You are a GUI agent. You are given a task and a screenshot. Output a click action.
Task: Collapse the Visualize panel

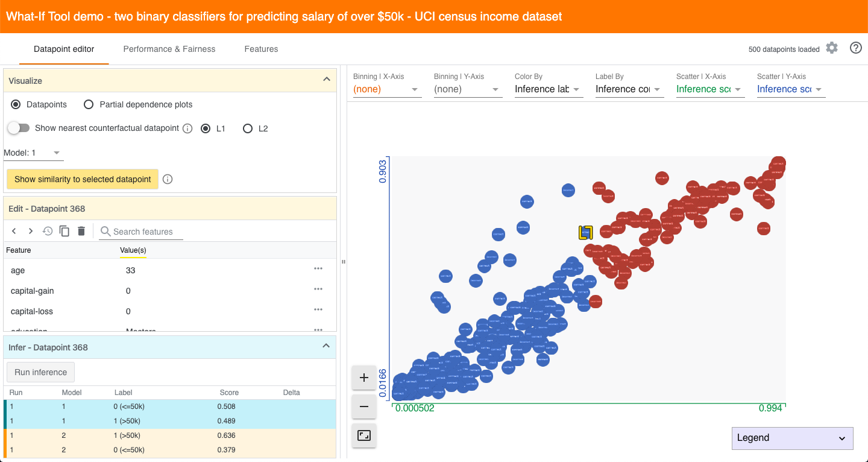coord(326,80)
